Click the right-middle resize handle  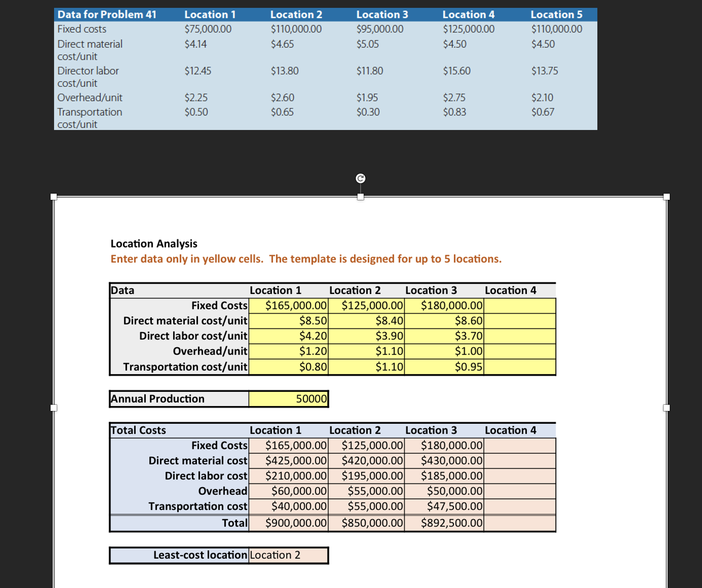pyautogui.click(x=666, y=407)
